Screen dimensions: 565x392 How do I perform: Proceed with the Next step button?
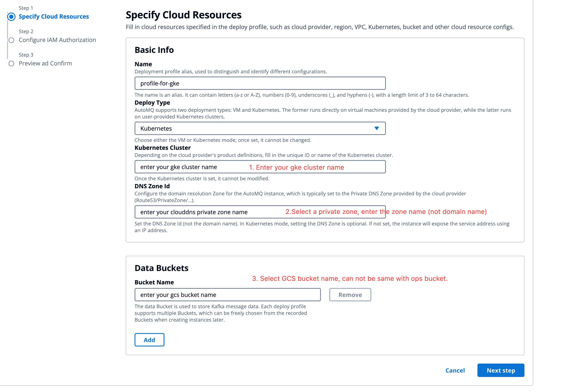(x=500, y=370)
